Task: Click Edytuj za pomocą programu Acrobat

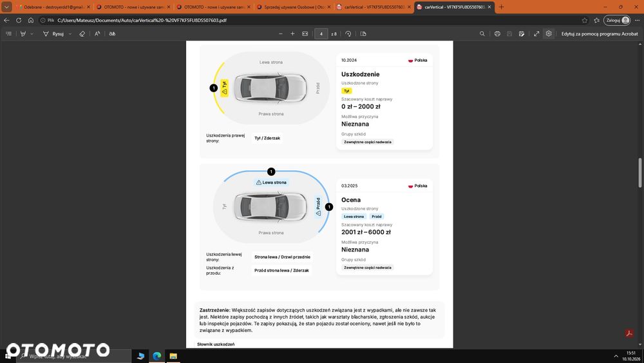Action: 599,34
